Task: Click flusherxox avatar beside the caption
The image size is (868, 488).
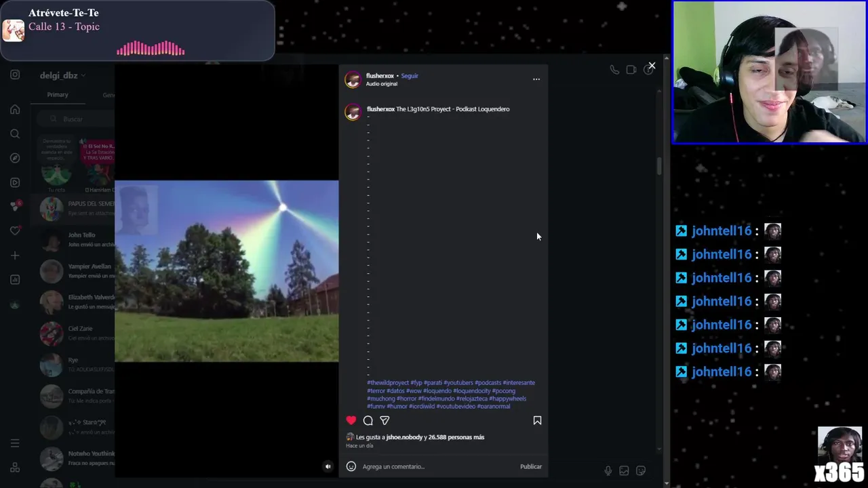Action: [x=353, y=112]
